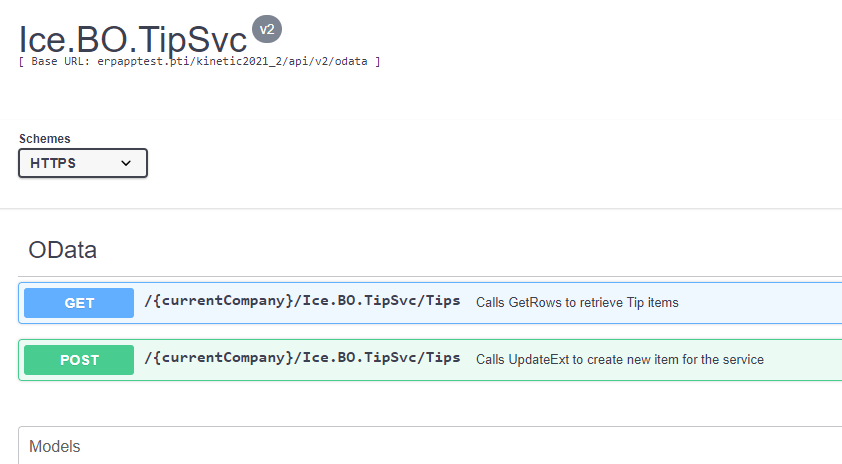Click the Base URL text line

[199, 61]
